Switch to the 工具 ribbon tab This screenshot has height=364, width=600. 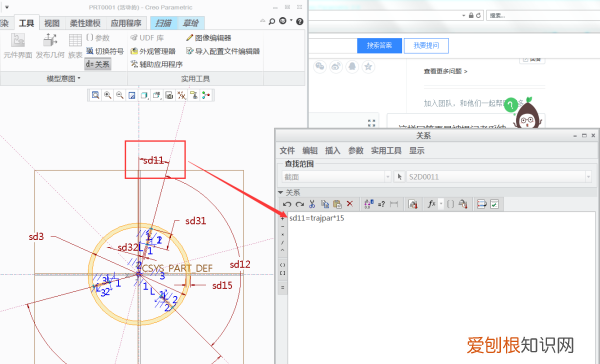coord(26,23)
